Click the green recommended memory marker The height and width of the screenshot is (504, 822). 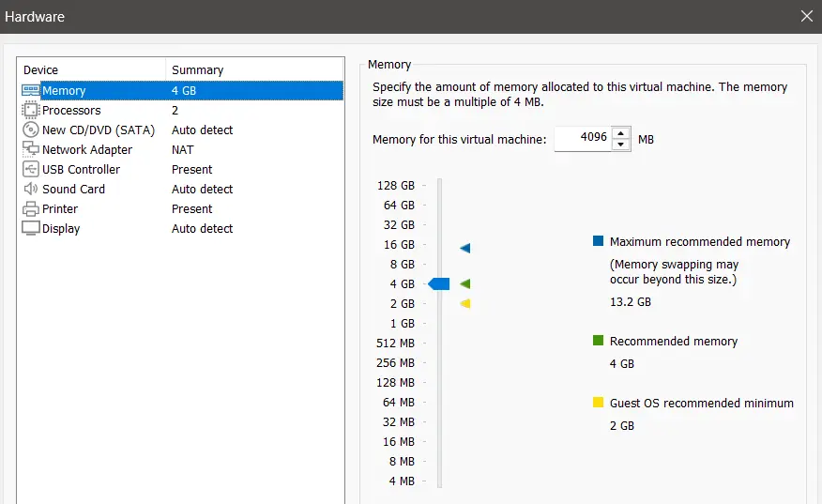464,284
